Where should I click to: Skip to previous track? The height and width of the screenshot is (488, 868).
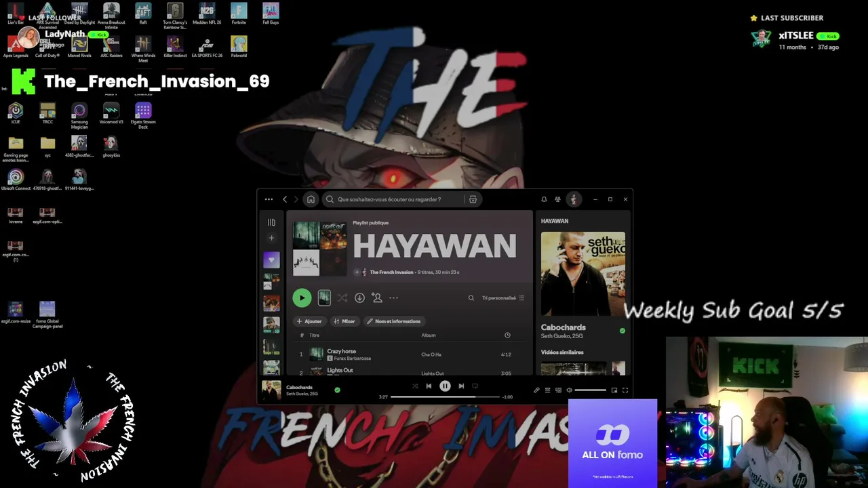[x=429, y=386]
